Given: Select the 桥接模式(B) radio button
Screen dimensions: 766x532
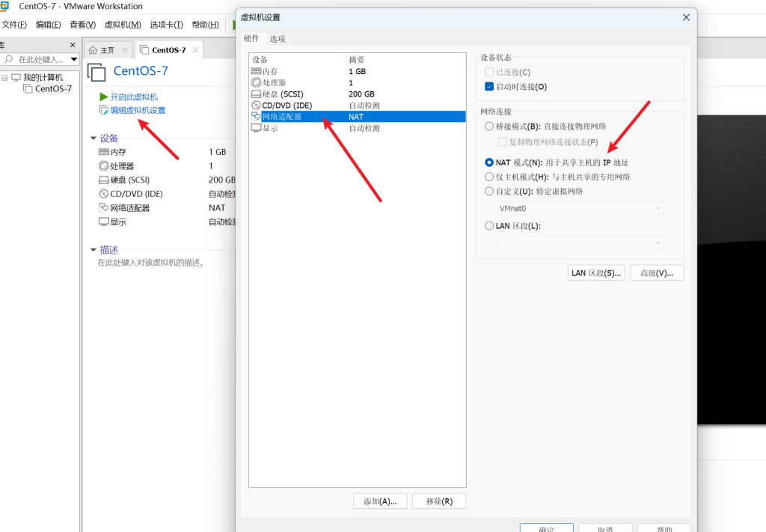Looking at the screenshot, I should click(489, 126).
